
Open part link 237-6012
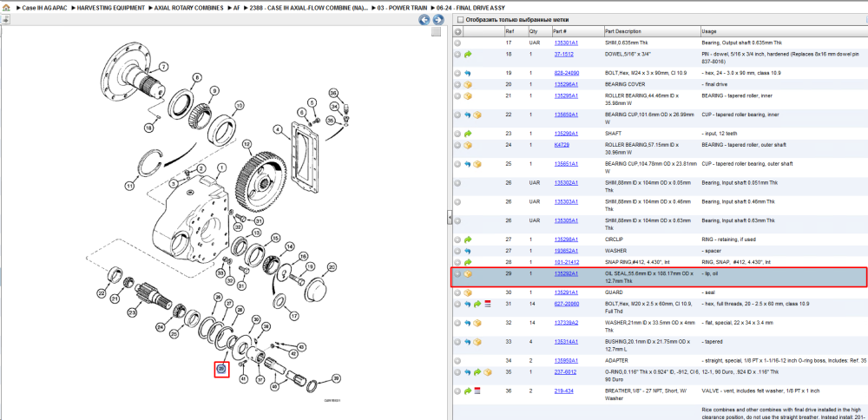click(565, 372)
